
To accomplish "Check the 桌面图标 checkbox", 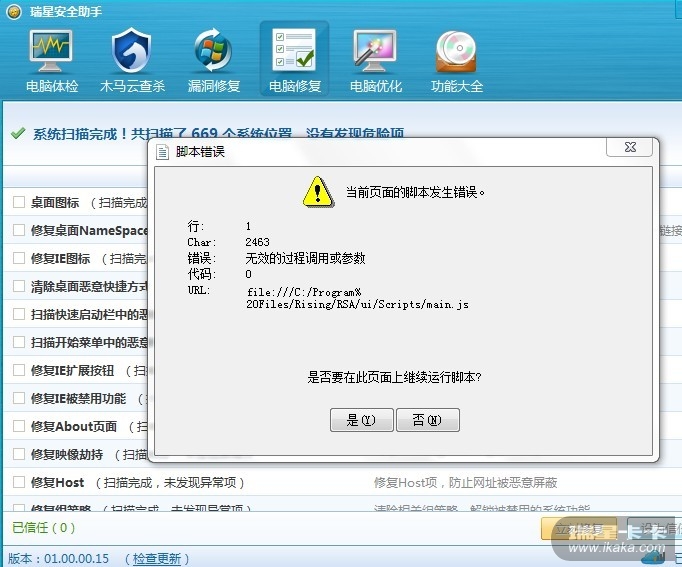I will pos(19,202).
